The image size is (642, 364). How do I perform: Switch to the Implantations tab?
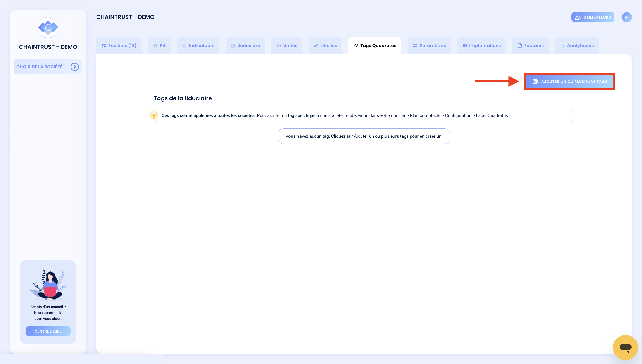point(481,45)
